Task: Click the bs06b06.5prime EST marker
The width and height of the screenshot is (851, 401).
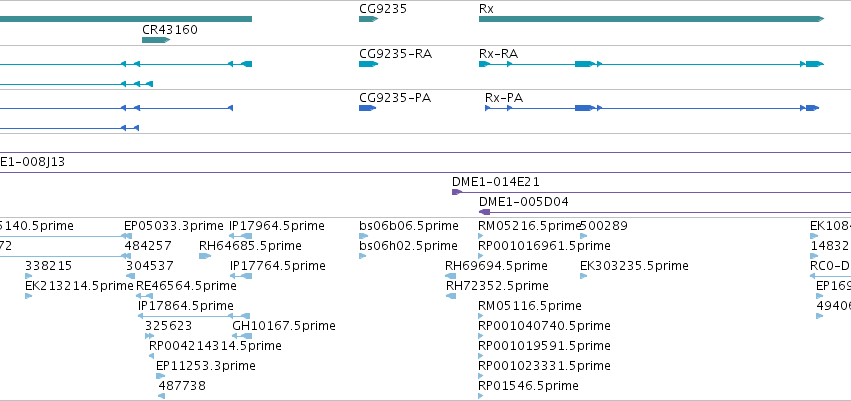Action: (364, 236)
